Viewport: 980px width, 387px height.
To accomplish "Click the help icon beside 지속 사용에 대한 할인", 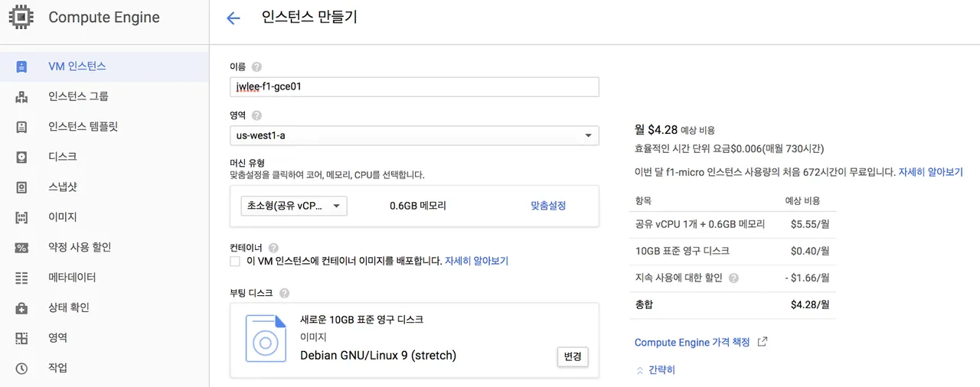I will coord(733,278).
